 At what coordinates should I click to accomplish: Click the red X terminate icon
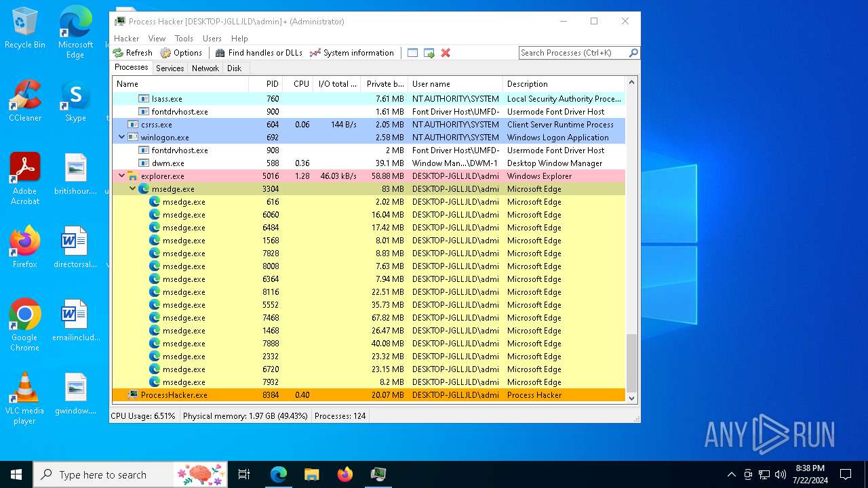[x=446, y=53]
